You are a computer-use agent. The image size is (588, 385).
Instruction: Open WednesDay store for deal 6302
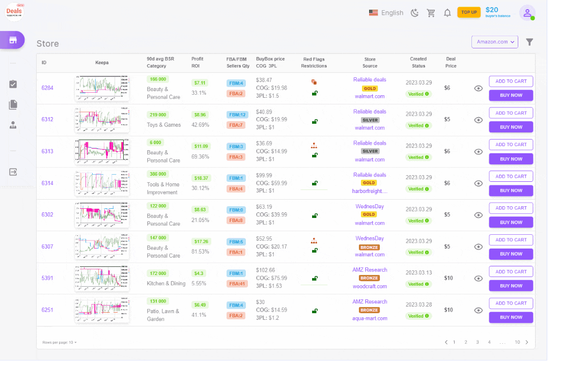370,206
